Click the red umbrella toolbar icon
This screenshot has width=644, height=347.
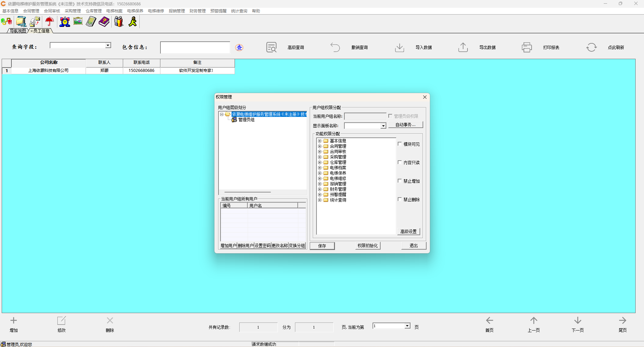49,22
